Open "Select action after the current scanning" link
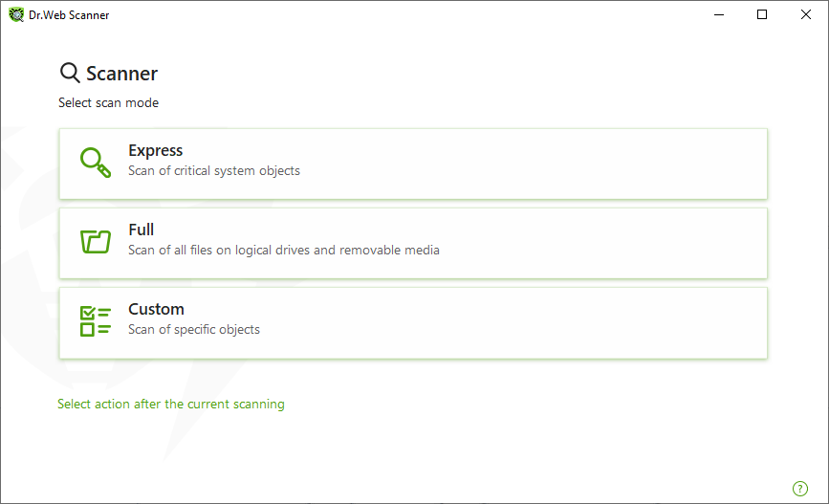Image resolution: width=829 pixels, height=504 pixels. click(x=171, y=404)
